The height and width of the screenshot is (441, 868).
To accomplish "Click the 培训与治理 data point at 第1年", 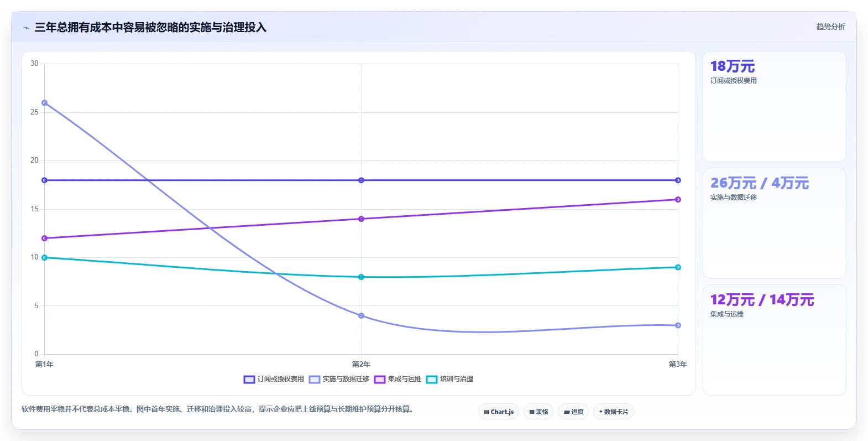I will [x=45, y=258].
